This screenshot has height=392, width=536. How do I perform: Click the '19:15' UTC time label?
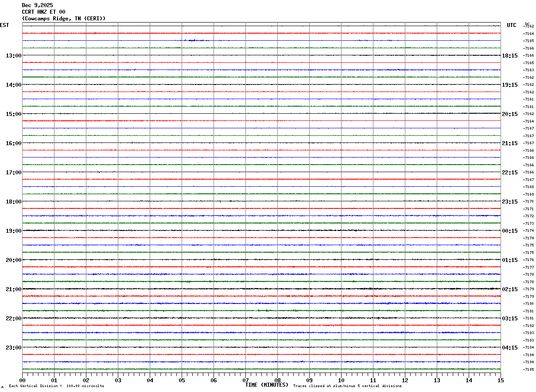point(510,85)
